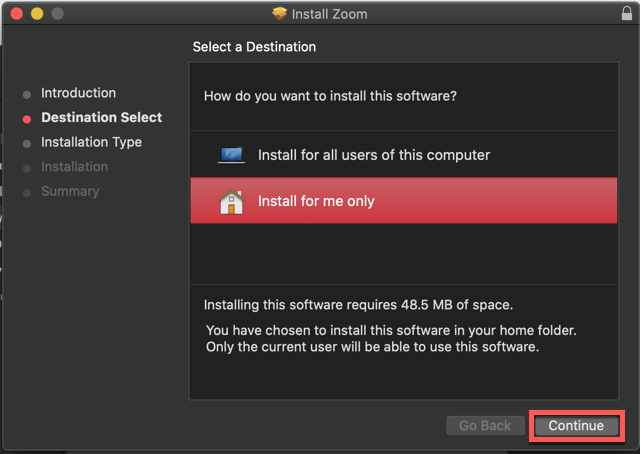The width and height of the screenshot is (640, 454).
Task: Click the house icon for home install
Action: click(231, 201)
